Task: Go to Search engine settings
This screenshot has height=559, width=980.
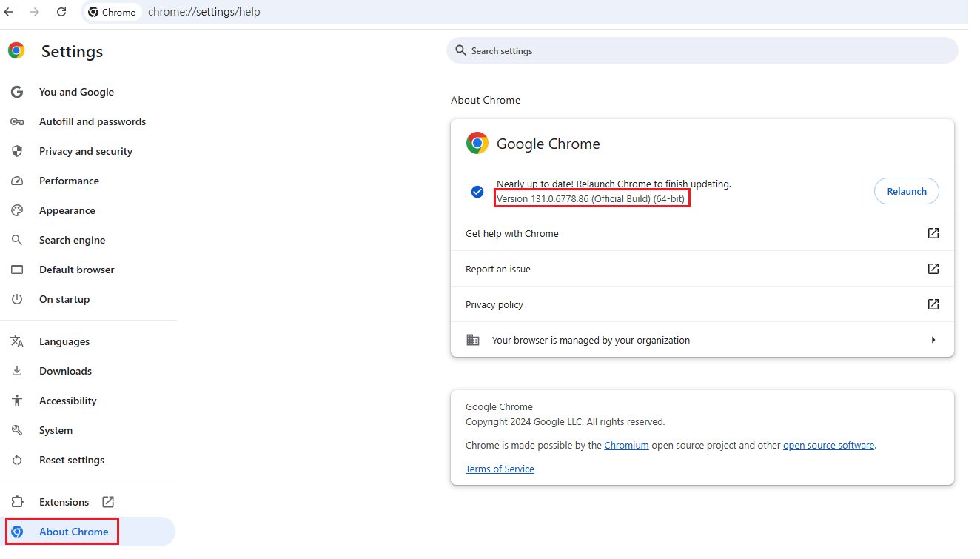Action: tap(72, 240)
